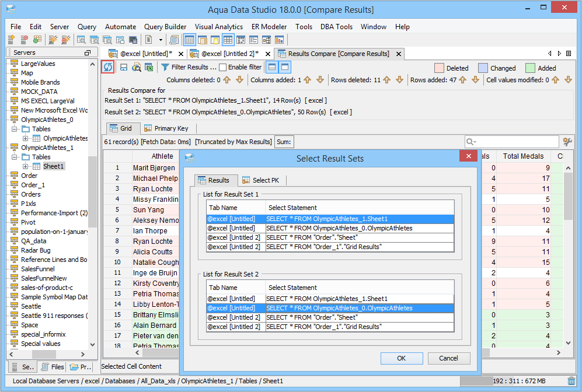Close the Results Compare tab
582x392 pixels.
398,54
